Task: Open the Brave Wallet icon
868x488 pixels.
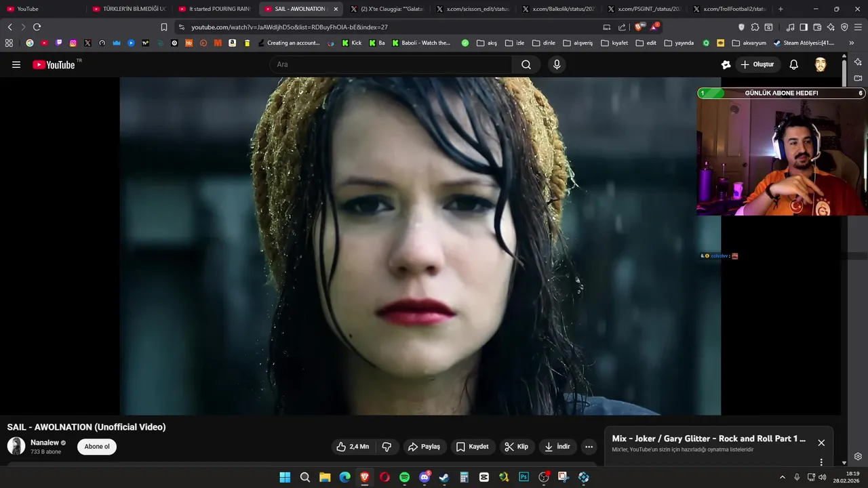Action: tap(817, 27)
